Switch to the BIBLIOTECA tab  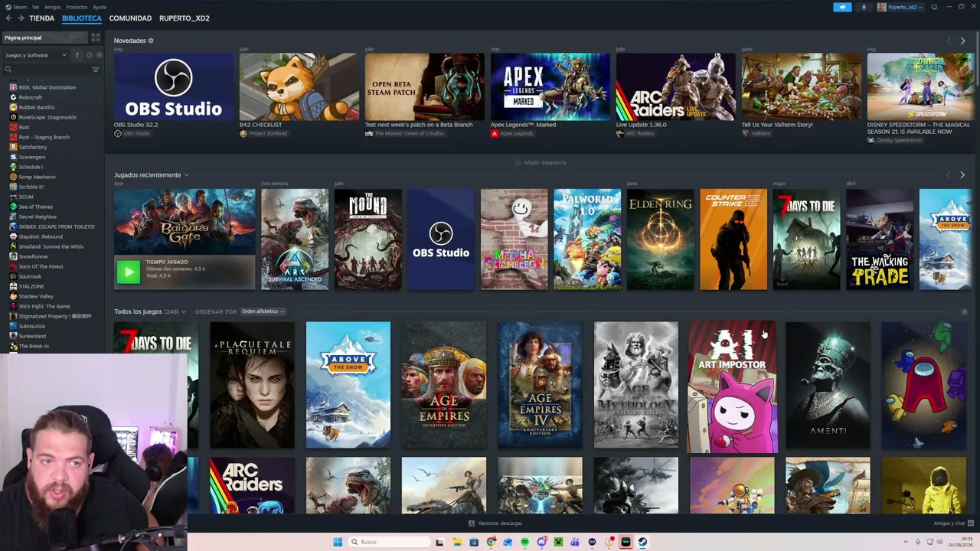pyautogui.click(x=82, y=18)
